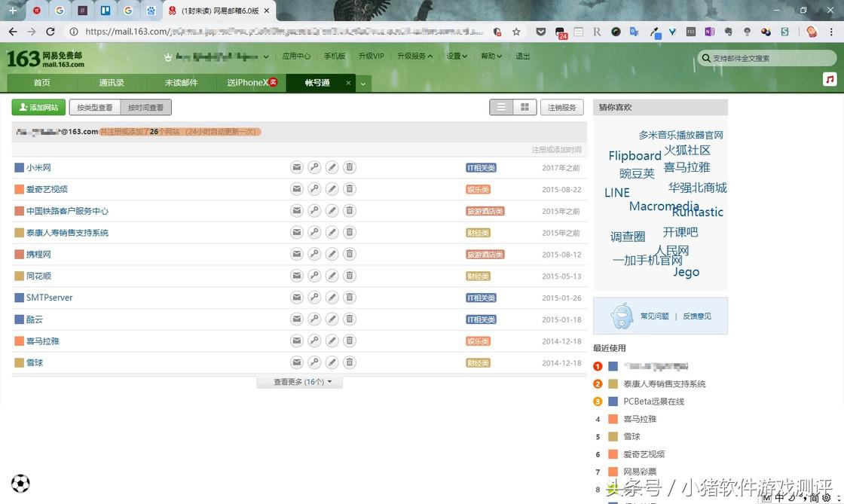Click the key icon for 同花顺
Screen dimensions: 844x504
point(314,276)
